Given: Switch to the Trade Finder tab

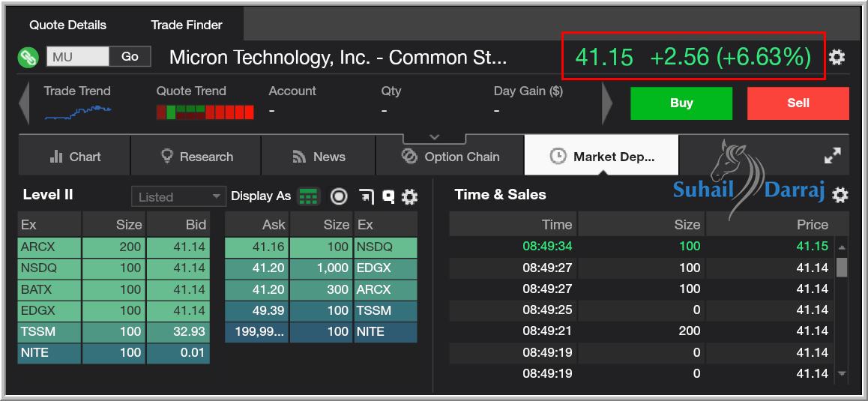Looking at the screenshot, I should [187, 25].
